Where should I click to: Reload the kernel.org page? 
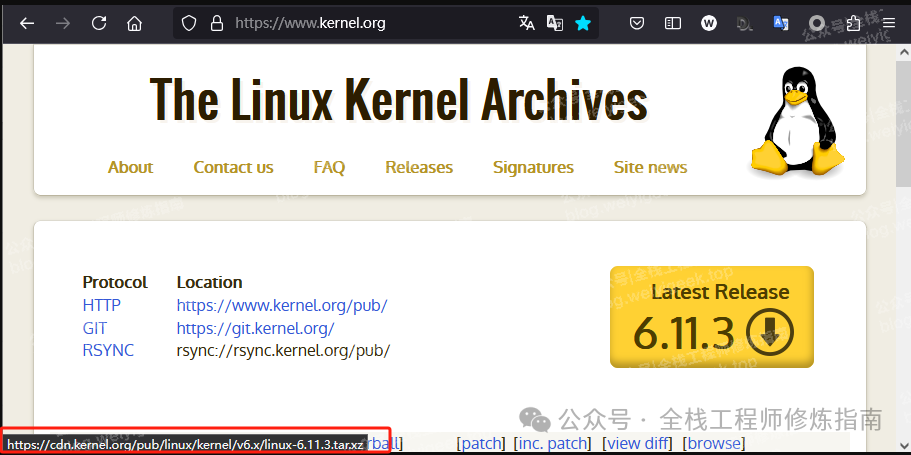coord(99,23)
